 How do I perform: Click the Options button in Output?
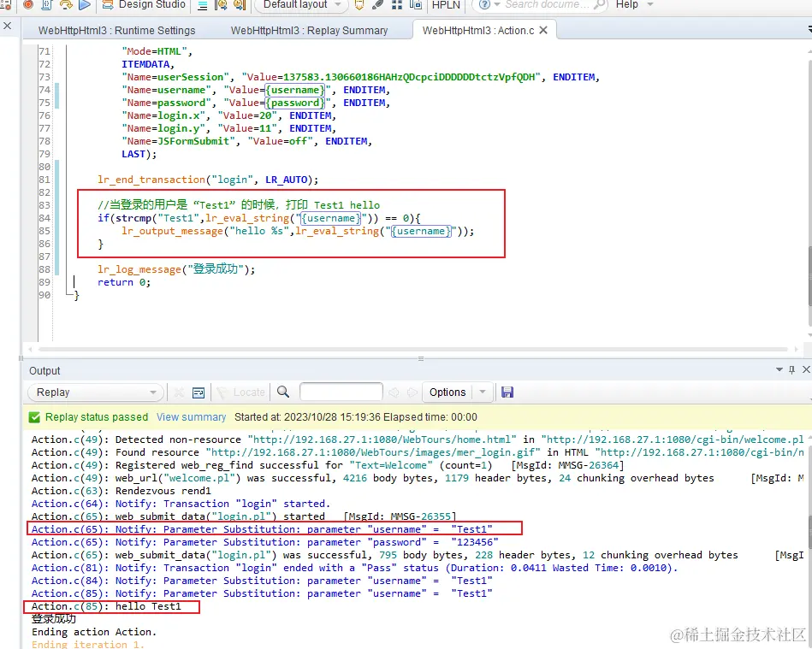coord(447,392)
